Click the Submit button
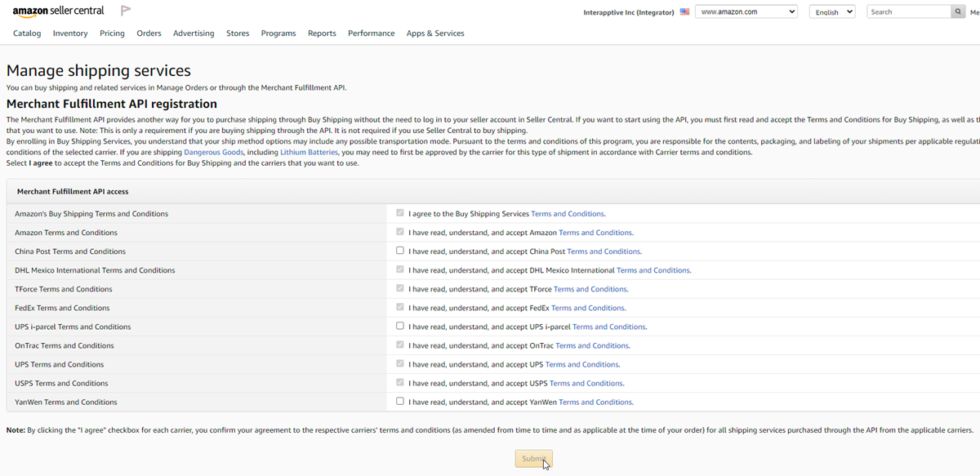 [534, 459]
